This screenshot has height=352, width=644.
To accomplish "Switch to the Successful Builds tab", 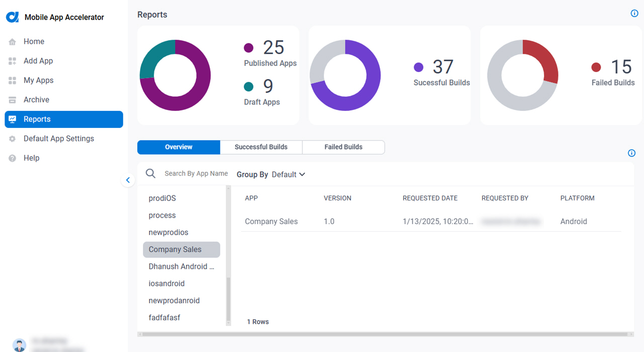I will (x=261, y=147).
